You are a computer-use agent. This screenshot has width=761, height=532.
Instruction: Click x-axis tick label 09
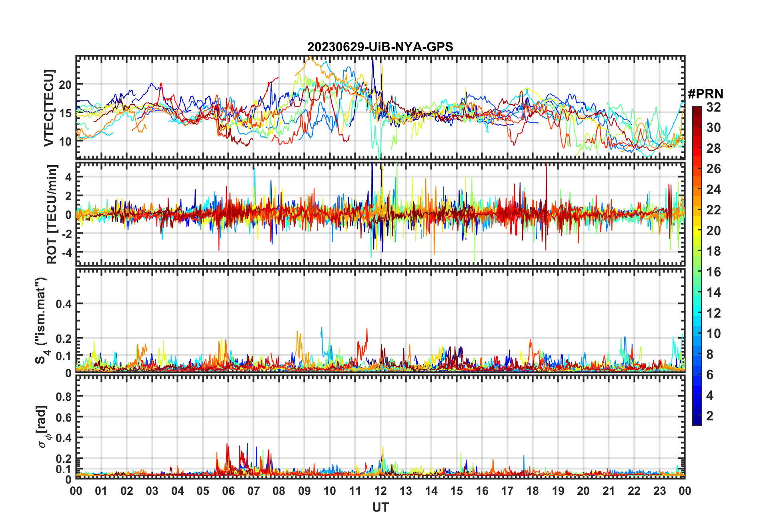click(304, 491)
